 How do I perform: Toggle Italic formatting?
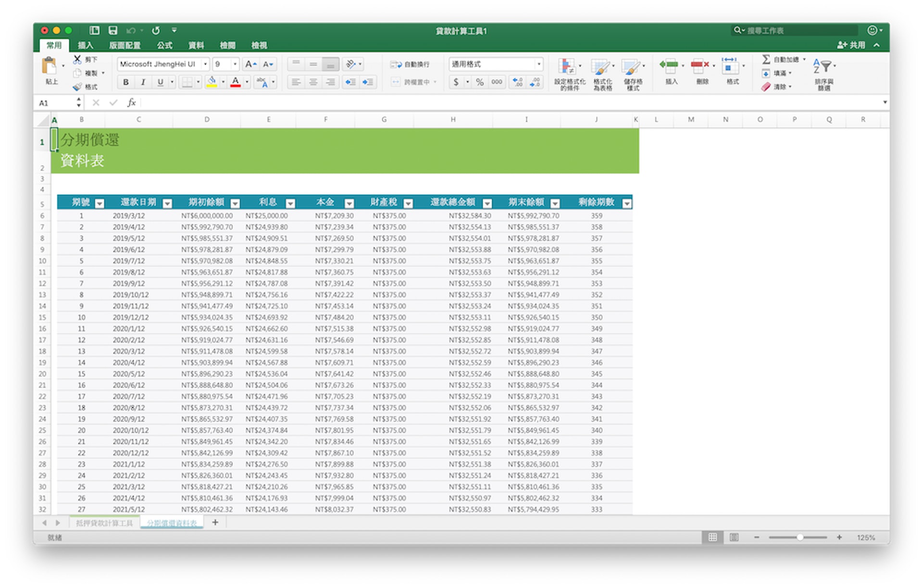143,82
